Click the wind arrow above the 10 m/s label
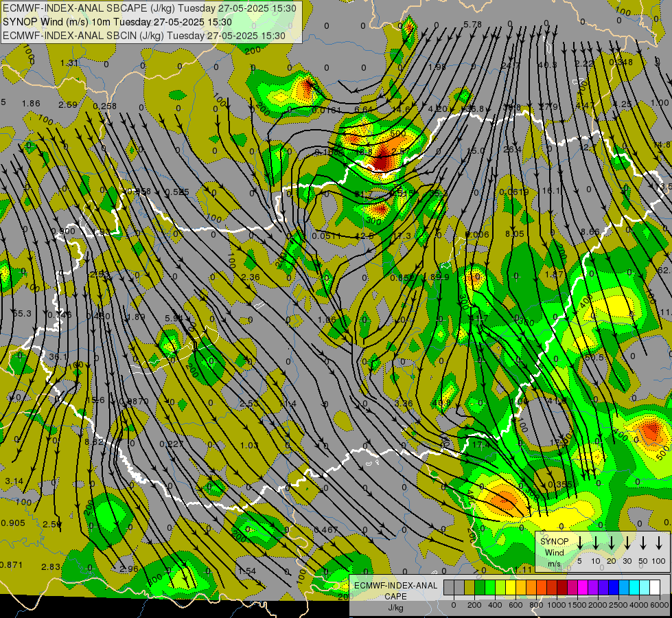 point(596,543)
